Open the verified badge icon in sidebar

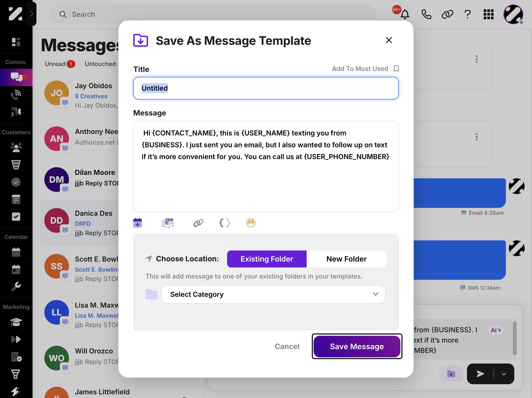(16, 182)
